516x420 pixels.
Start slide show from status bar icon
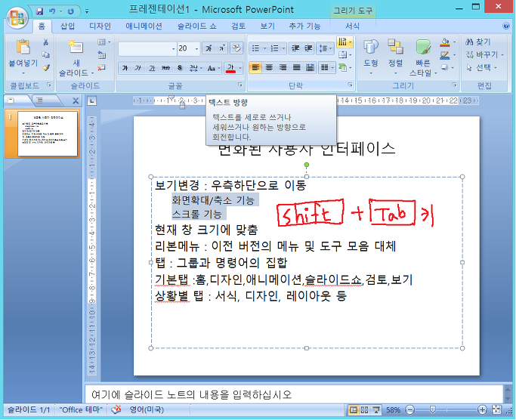coord(375,409)
